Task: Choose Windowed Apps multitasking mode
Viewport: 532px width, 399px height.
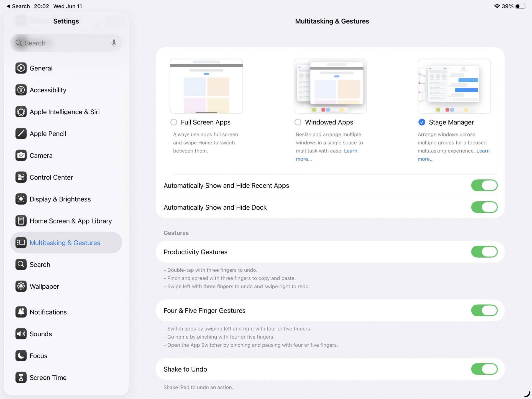Action: click(x=298, y=122)
